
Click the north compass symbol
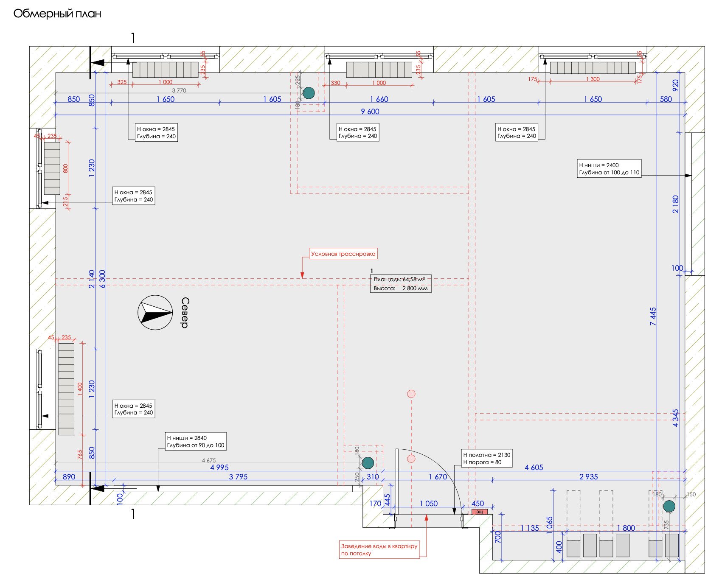155,313
